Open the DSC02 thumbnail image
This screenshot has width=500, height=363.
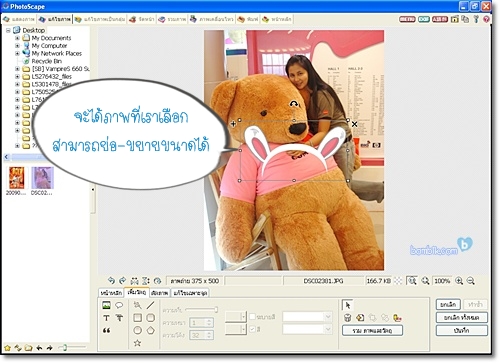click(42, 178)
